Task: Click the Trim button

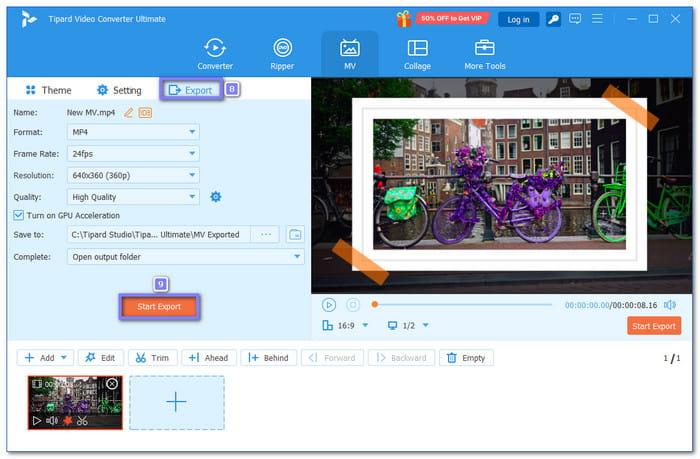Action: click(x=153, y=358)
